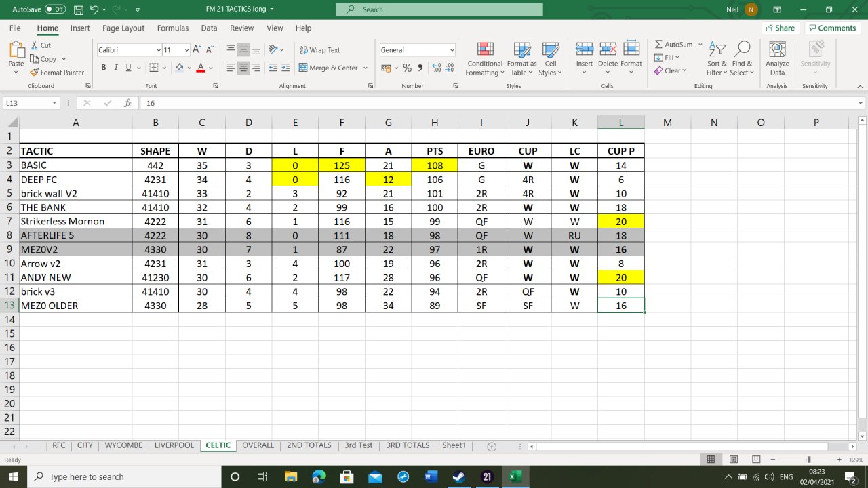
Task: Toggle Wrap Text
Action: (319, 49)
